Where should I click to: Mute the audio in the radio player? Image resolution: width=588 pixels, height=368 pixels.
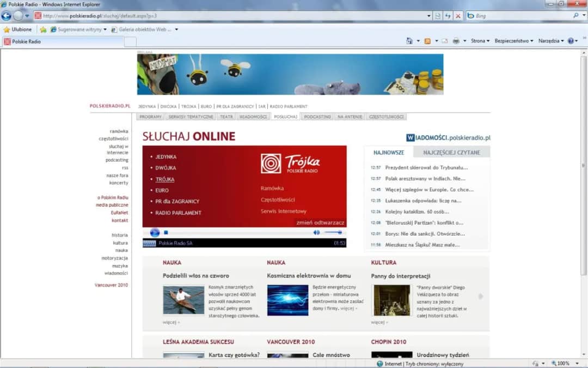pyautogui.click(x=317, y=232)
